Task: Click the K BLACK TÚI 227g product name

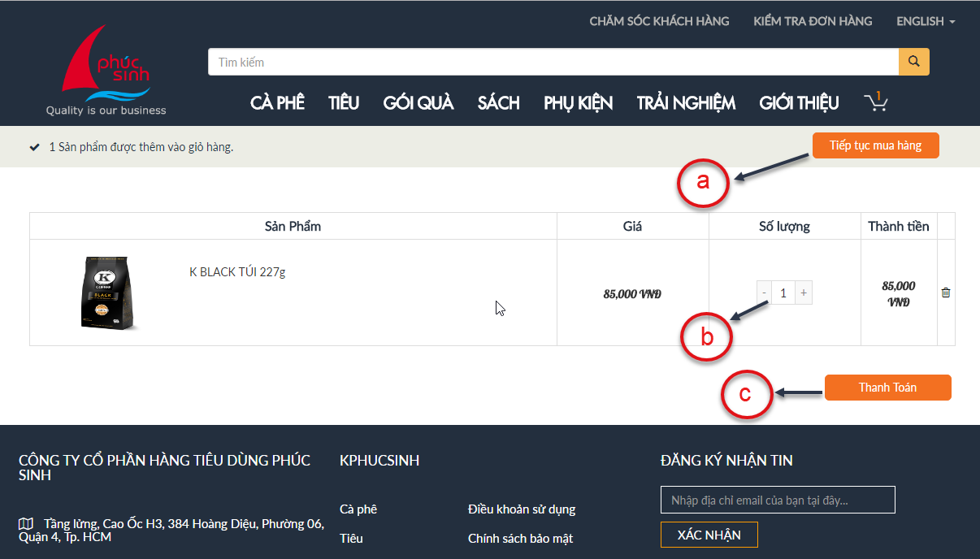Action: pyautogui.click(x=237, y=272)
